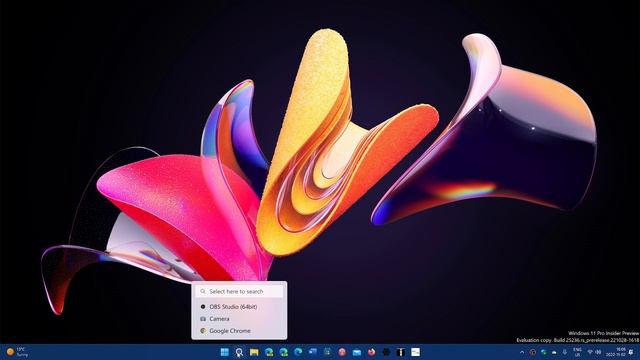Open Camera from the search list
The width and height of the screenshot is (640, 360).
[x=239, y=319]
